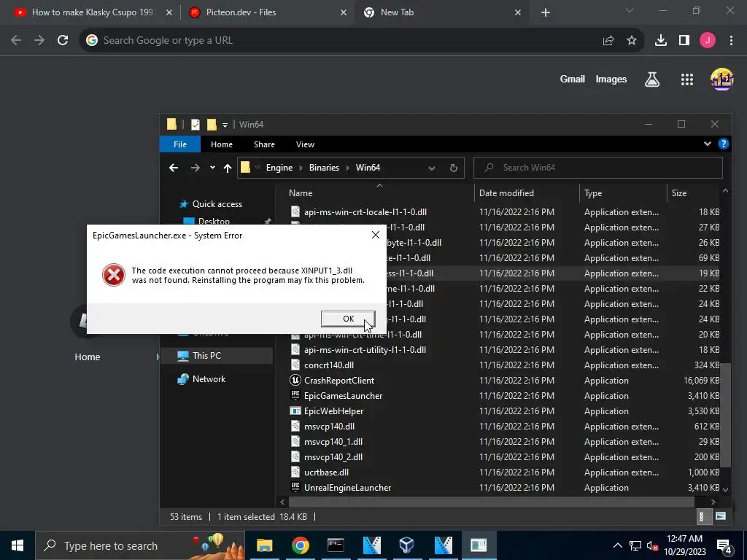Viewport: 747px width, 560px height.
Task: Open Chrome three-dot menu
Action: (731, 41)
